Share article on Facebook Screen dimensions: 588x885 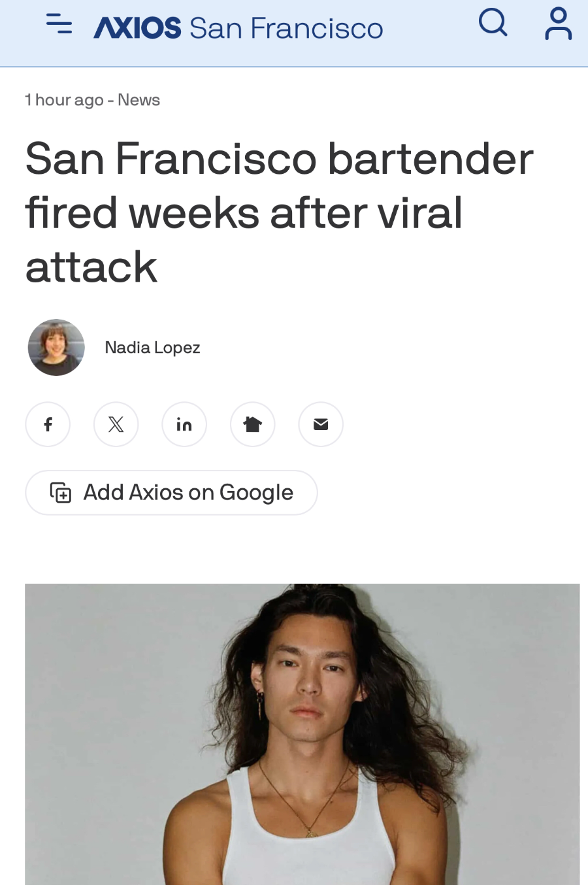click(48, 424)
